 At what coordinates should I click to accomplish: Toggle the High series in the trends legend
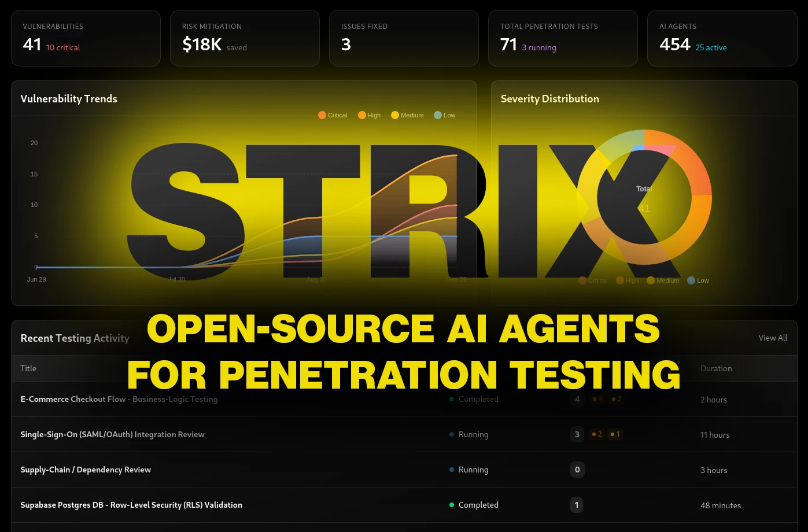(369, 115)
